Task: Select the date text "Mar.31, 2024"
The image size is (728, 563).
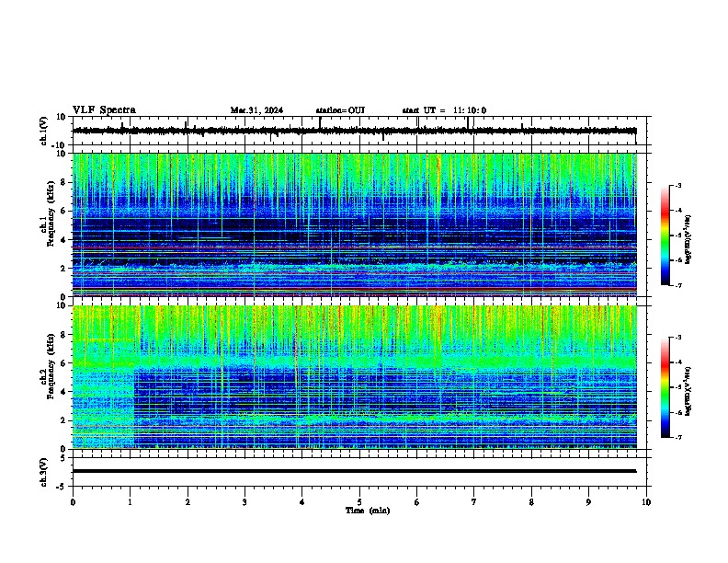Action: [256, 110]
